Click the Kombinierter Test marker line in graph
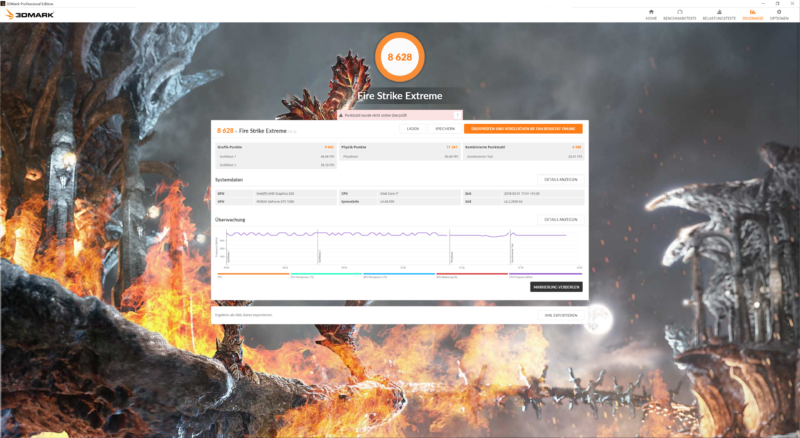The width and height of the screenshot is (800, 438). click(511, 247)
